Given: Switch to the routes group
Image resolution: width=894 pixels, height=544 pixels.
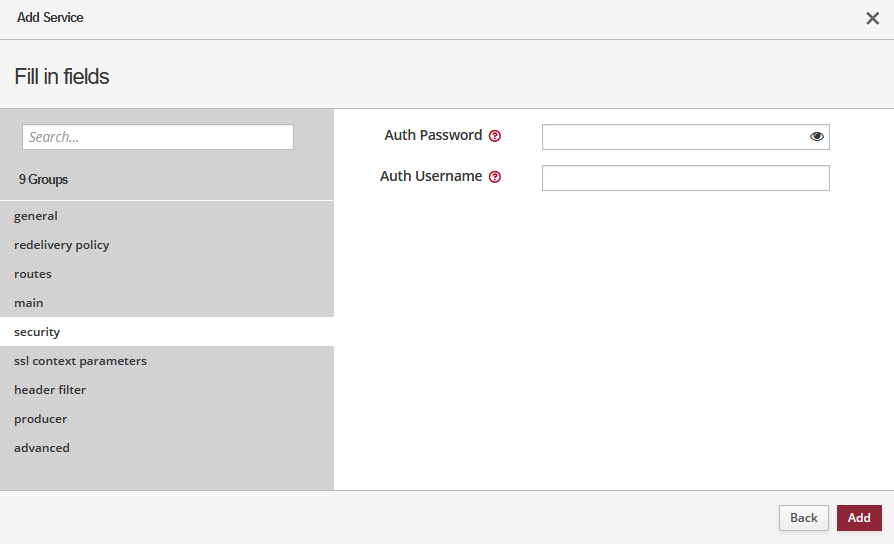Looking at the screenshot, I should click(x=33, y=274).
